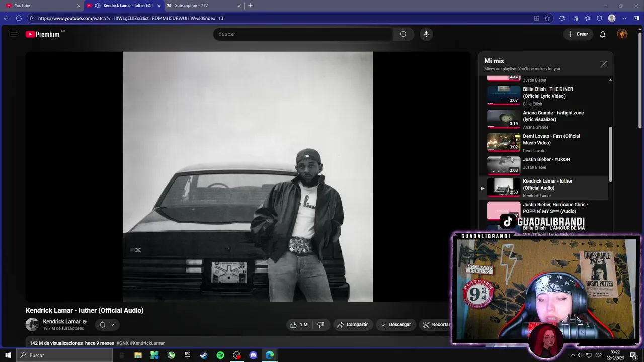Open OBS Studio from the taskbar
644x362 pixels.
[237, 355]
